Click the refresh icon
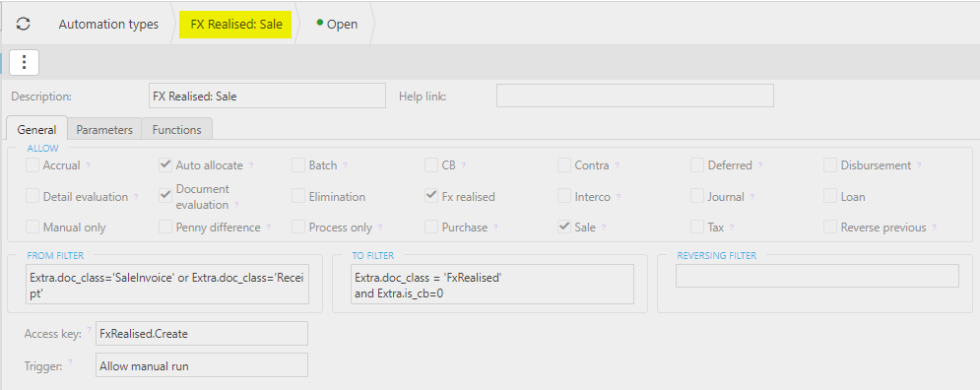Image resolution: width=980 pixels, height=390 pixels. (x=23, y=24)
